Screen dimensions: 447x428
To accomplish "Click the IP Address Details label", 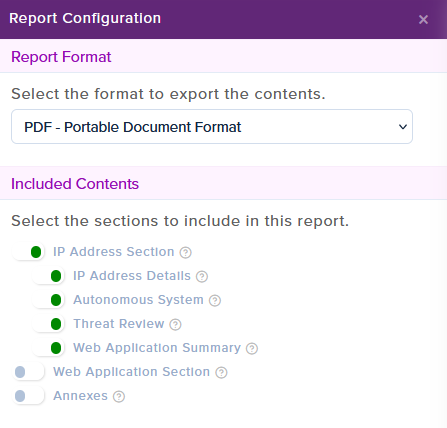I will tap(132, 276).
